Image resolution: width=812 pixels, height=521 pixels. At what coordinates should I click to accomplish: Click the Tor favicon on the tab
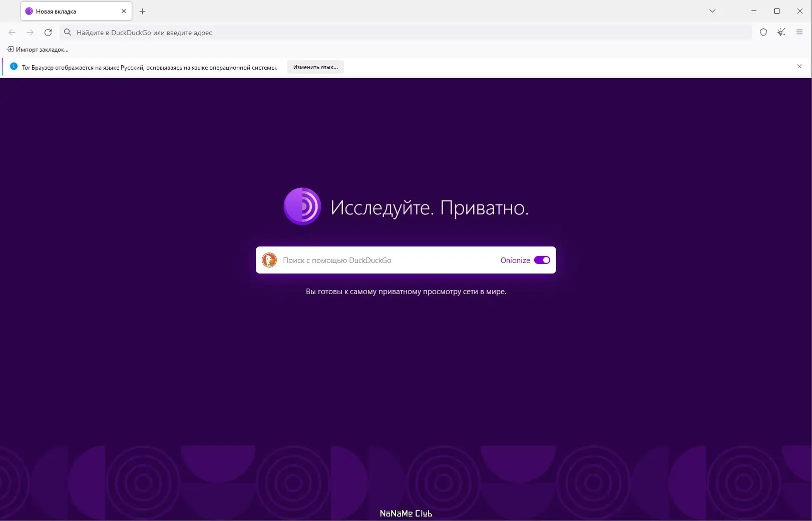tap(29, 11)
